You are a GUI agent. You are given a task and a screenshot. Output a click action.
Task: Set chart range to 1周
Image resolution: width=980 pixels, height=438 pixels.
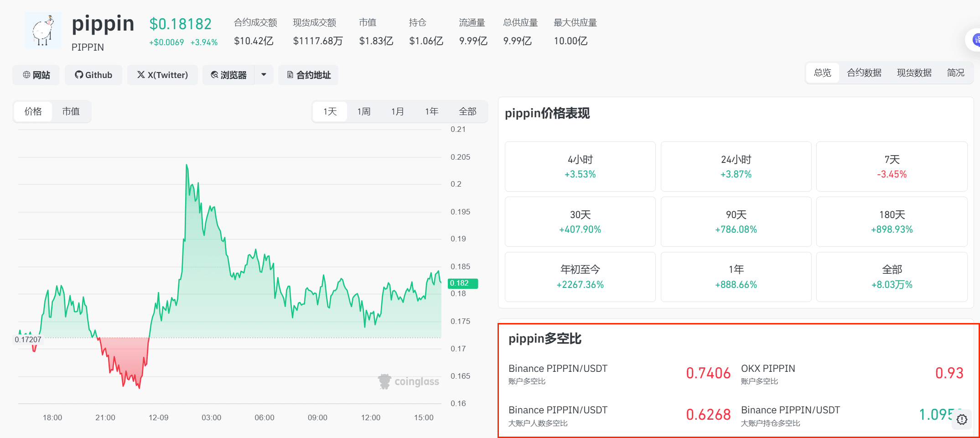pyautogui.click(x=364, y=111)
